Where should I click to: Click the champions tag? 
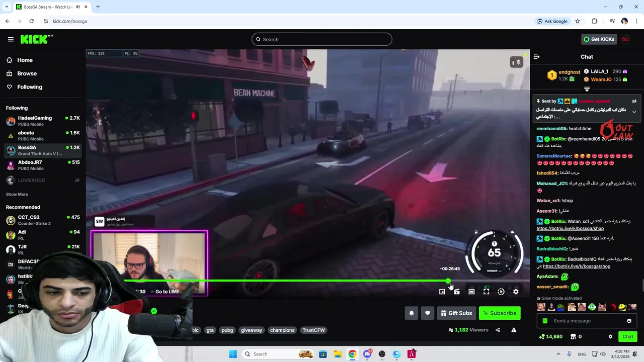(x=282, y=330)
